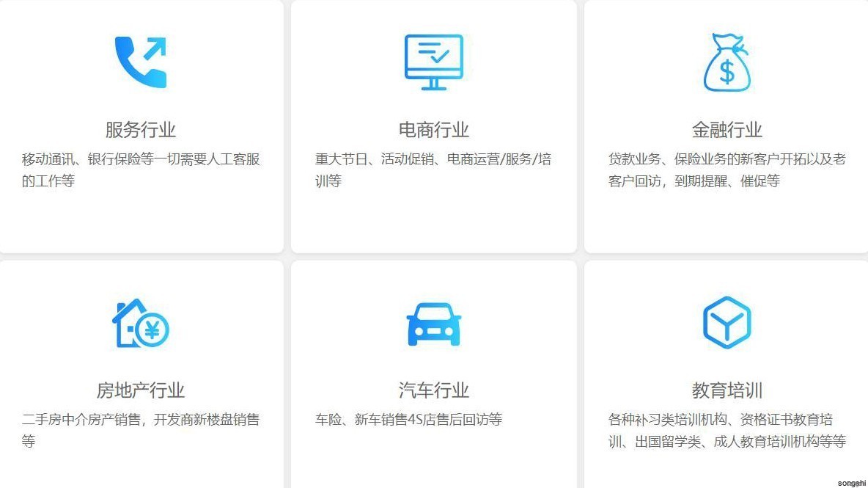Click the phone call icon above 服务行业
Screen dimensions: 868x488
pos(141,62)
